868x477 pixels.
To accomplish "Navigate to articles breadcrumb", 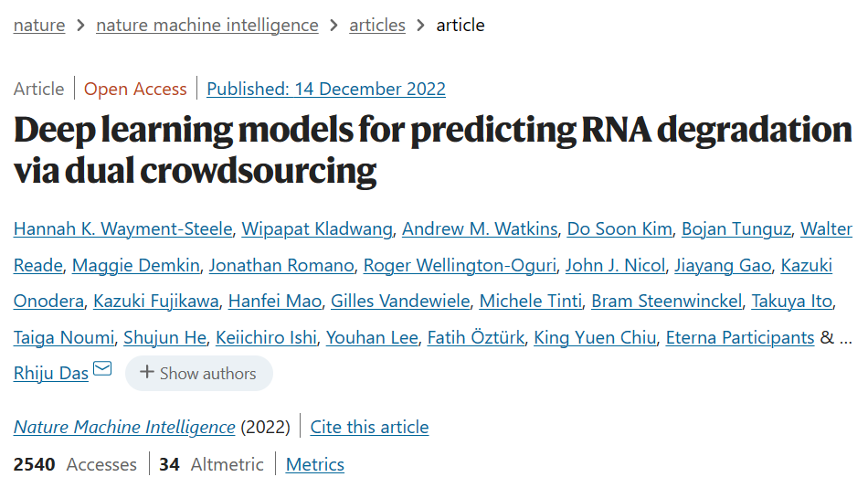I will pos(377,25).
